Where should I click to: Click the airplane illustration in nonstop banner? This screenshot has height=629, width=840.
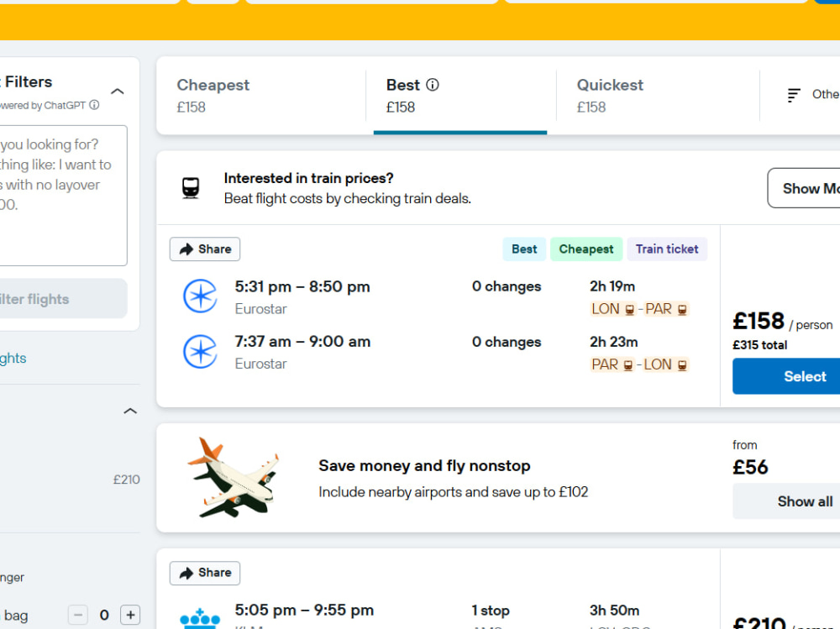234,477
